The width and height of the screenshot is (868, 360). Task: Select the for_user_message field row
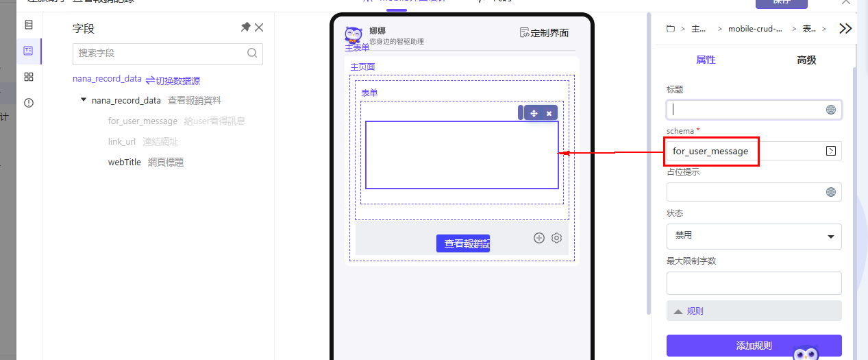176,121
